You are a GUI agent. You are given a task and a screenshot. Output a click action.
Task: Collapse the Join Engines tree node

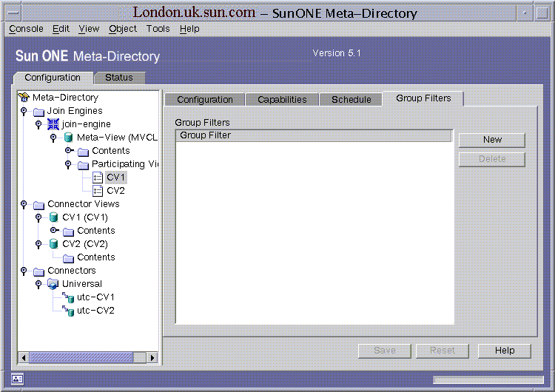pyautogui.click(x=24, y=111)
